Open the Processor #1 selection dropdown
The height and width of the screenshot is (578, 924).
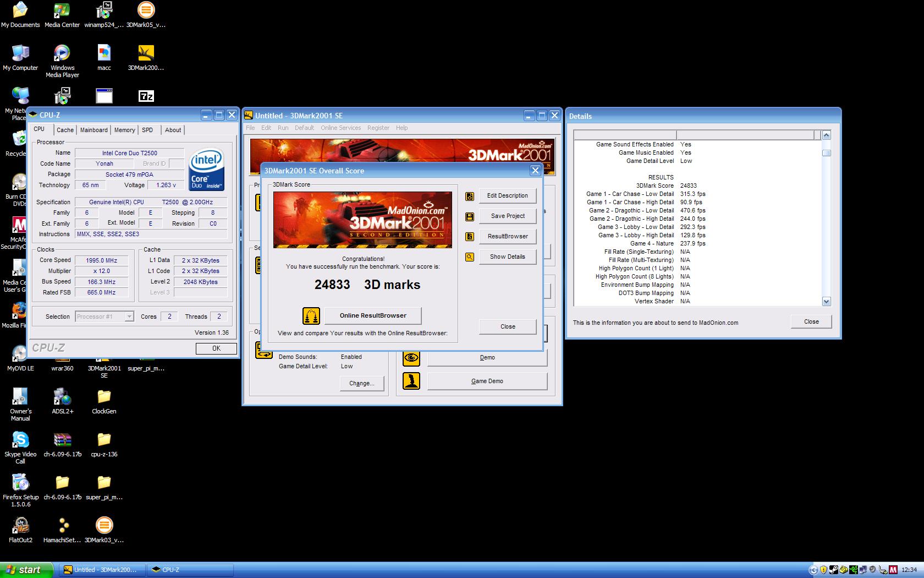pos(129,317)
